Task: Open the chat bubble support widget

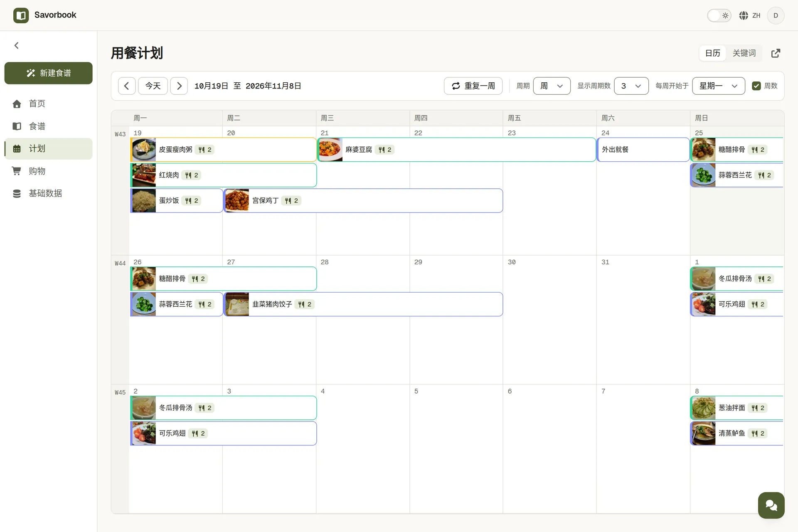Action: coord(771,505)
